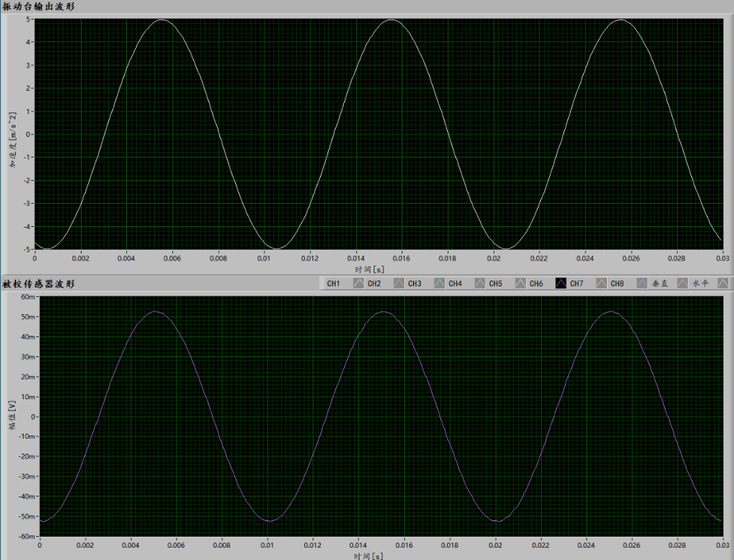Image resolution: width=734 pixels, height=560 pixels.
Task: Click the 时间[s] label under the top graph
Action: click(x=369, y=269)
